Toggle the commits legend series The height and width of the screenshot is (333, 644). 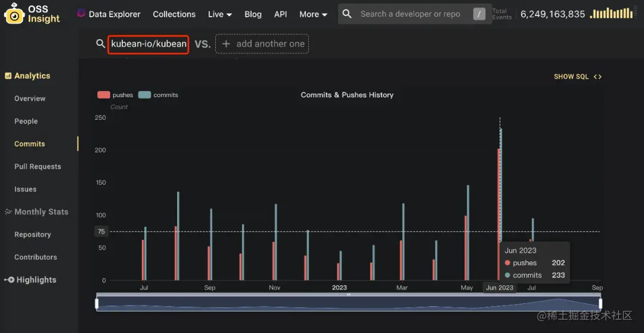(158, 95)
